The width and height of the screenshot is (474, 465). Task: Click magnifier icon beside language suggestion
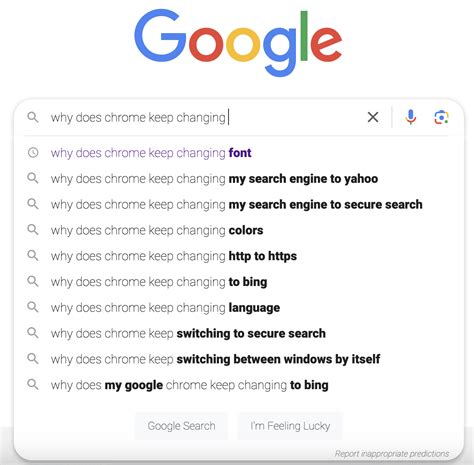tap(33, 307)
